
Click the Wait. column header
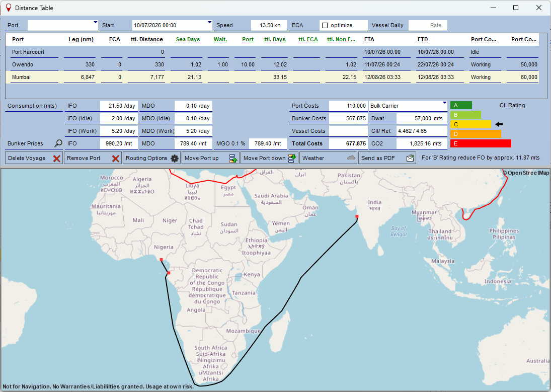click(x=220, y=39)
